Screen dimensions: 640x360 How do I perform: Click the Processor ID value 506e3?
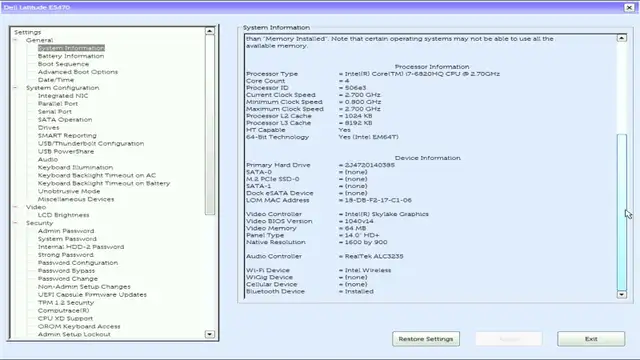[x=355, y=88]
